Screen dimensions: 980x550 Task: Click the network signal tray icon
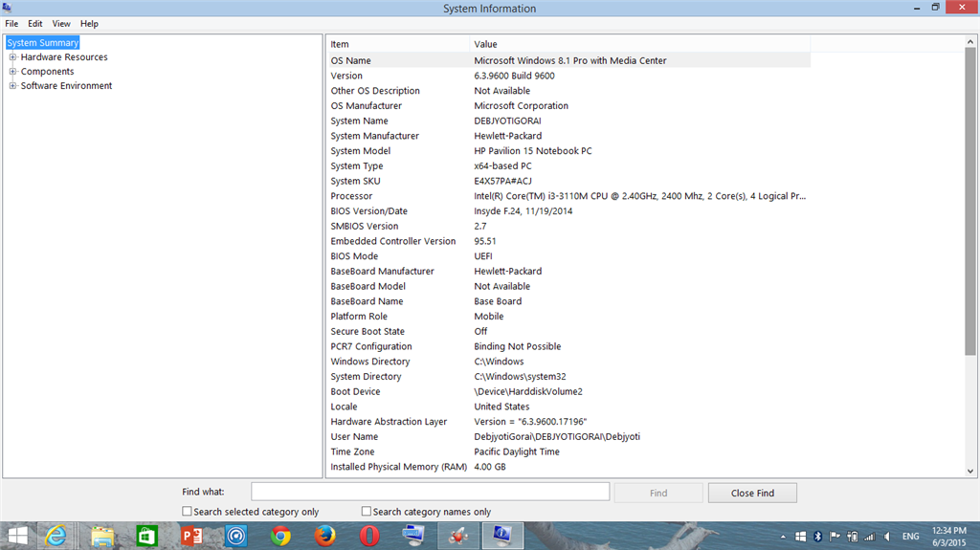pyautogui.click(x=869, y=537)
